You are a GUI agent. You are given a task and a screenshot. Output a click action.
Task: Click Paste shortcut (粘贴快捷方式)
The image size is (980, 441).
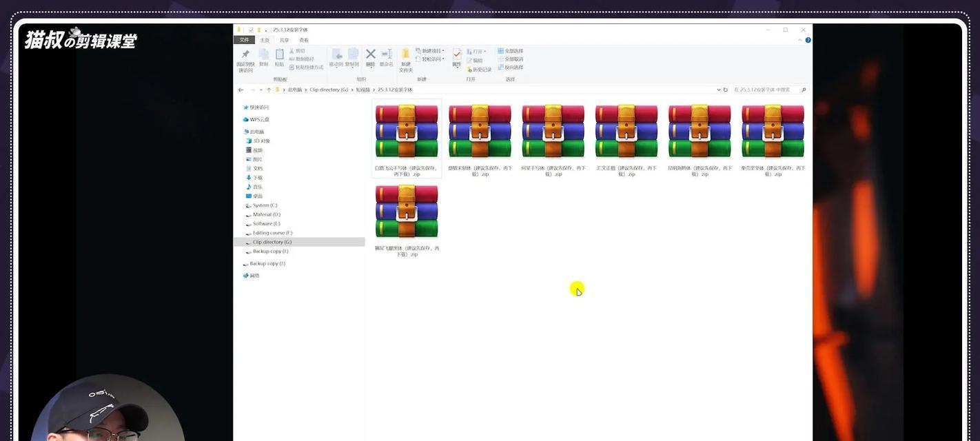(307, 68)
